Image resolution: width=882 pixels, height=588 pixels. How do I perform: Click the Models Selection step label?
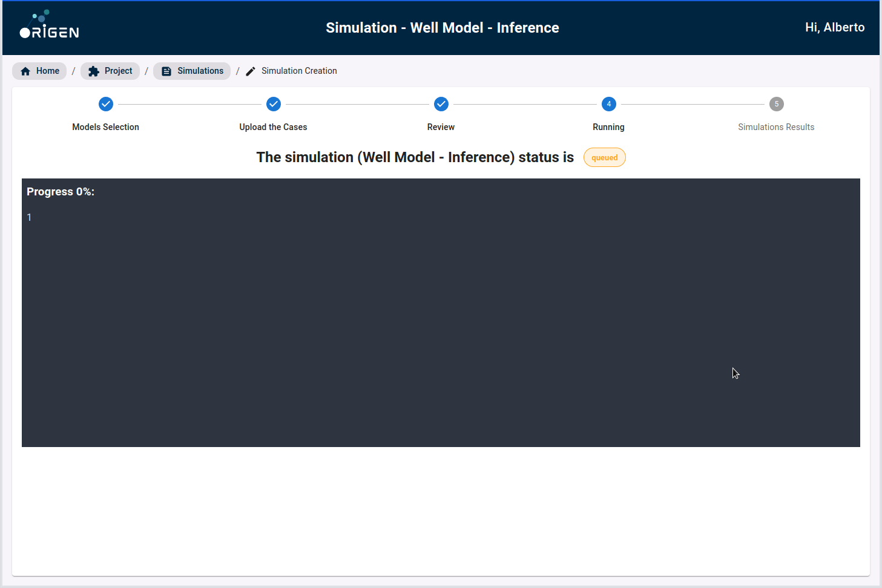pos(106,127)
